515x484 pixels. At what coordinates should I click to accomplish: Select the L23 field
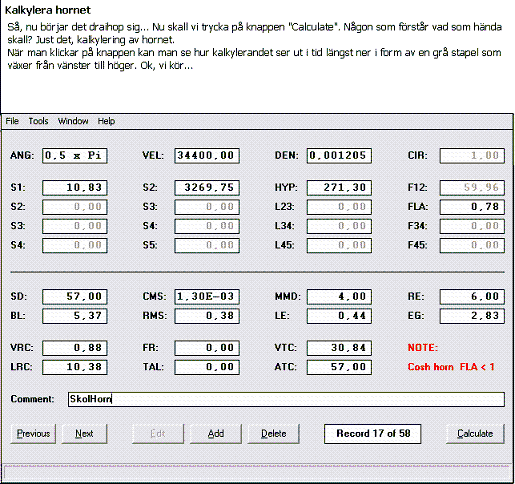[x=339, y=207]
